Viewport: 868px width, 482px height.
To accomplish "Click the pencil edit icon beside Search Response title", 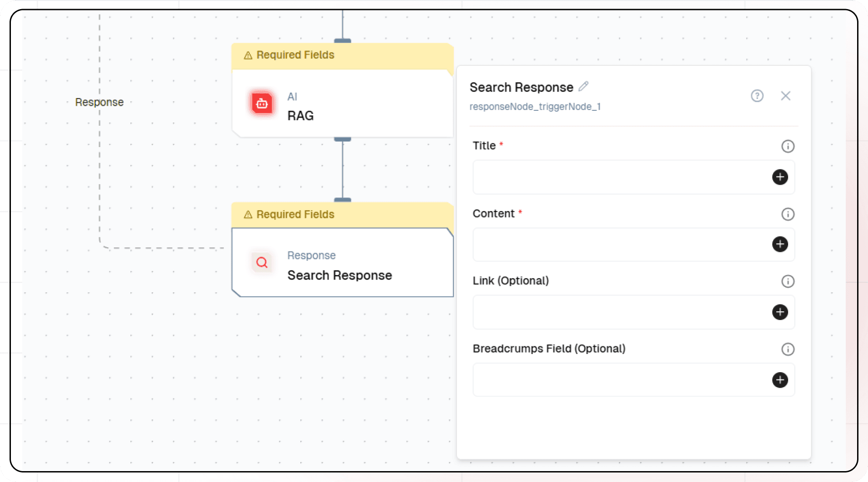I will [x=584, y=86].
